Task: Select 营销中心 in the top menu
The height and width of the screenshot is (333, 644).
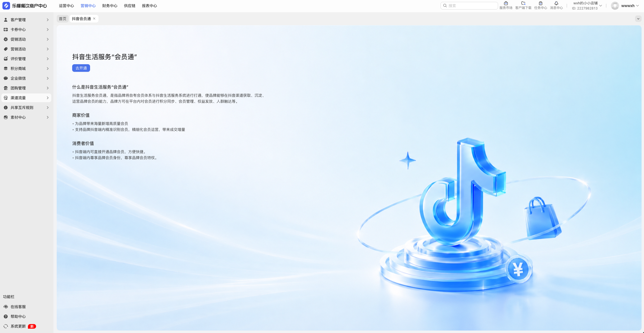Action: tap(88, 6)
